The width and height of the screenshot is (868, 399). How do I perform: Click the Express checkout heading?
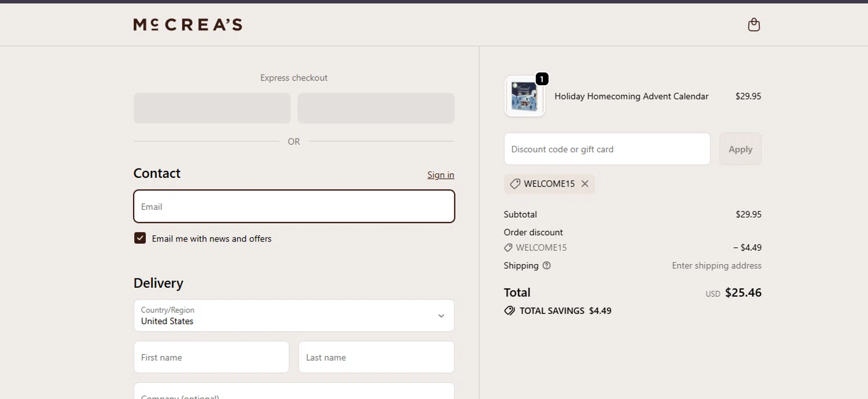[294, 78]
